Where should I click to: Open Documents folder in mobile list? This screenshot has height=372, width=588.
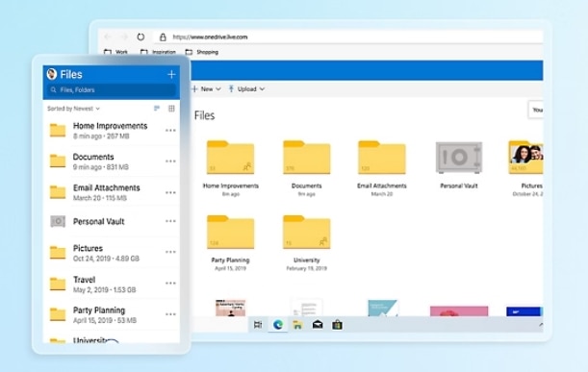(x=112, y=161)
